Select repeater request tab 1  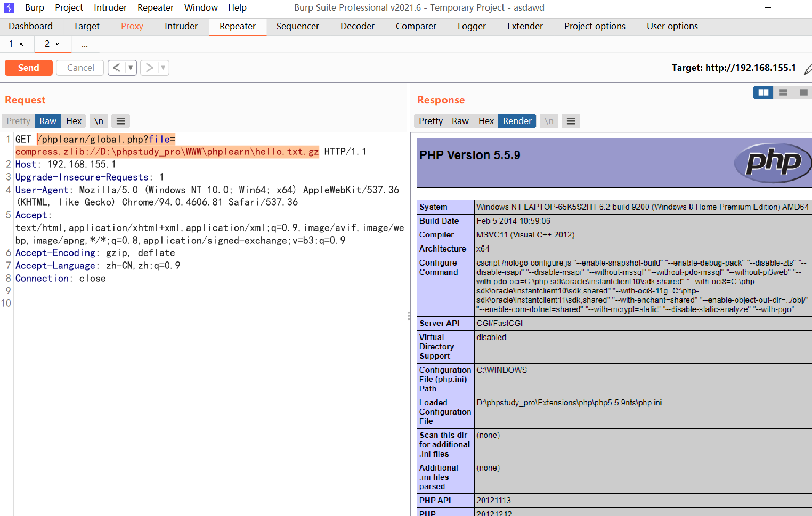[11, 44]
